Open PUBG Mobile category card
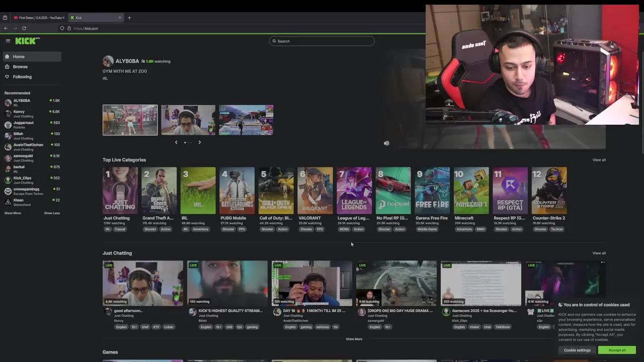Screen dimensions: 644x362 [x=237, y=191]
